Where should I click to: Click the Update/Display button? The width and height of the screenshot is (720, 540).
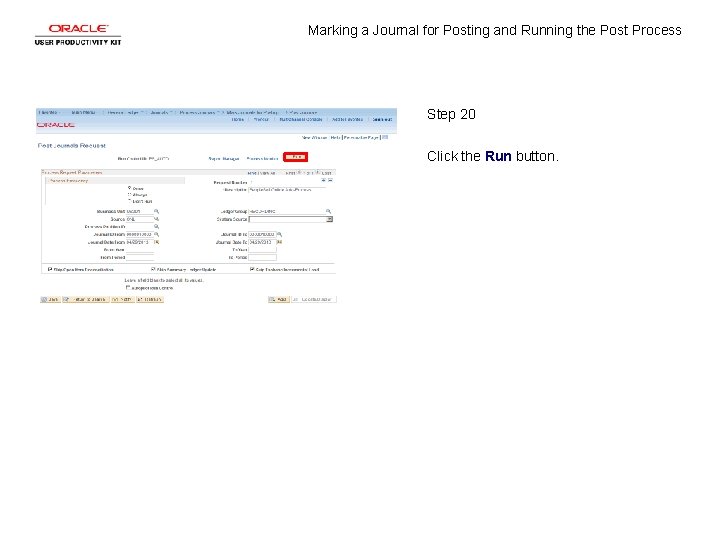coord(314,299)
